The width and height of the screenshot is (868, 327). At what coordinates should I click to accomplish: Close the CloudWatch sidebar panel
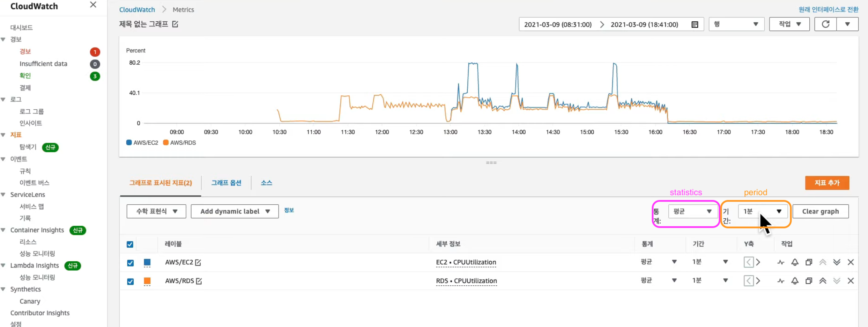(x=93, y=5)
